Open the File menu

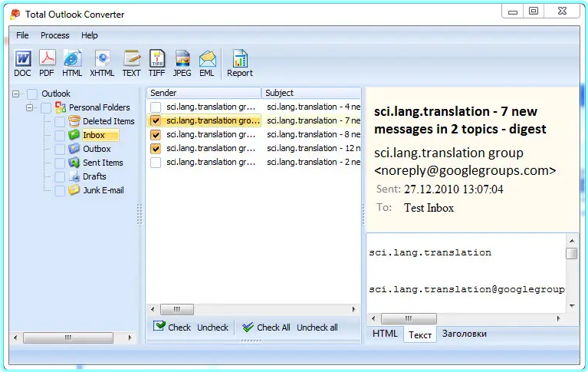pyautogui.click(x=22, y=35)
